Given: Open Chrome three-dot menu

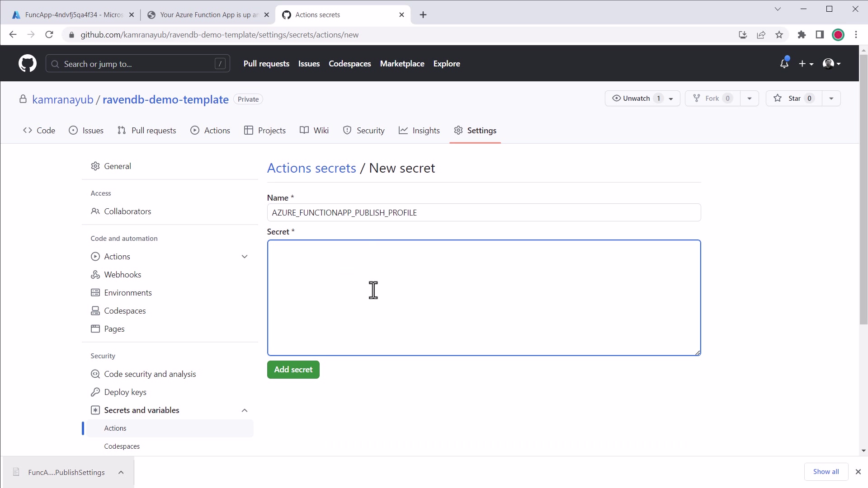Looking at the screenshot, I should [x=856, y=35].
